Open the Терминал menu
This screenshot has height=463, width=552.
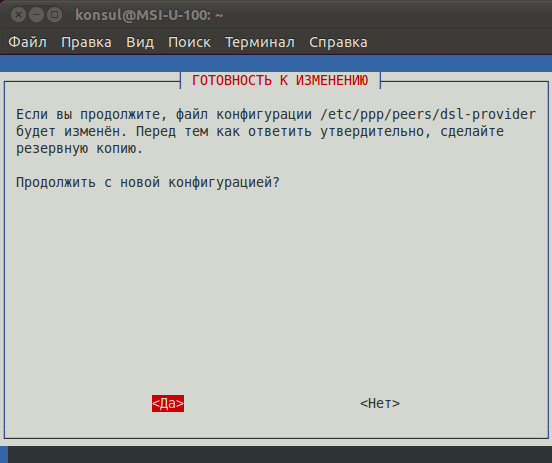click(260, 42)
